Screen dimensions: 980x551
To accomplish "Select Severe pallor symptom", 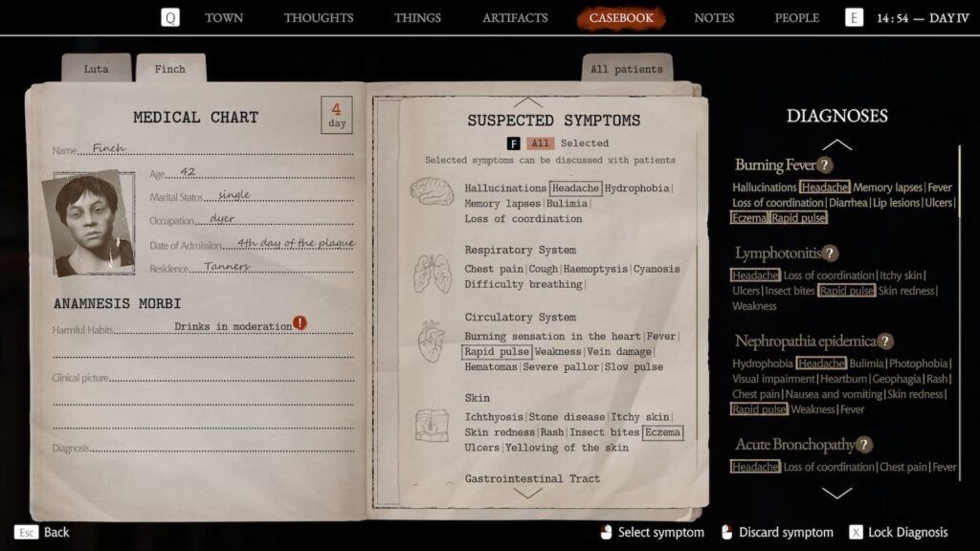I will (561, 366).
